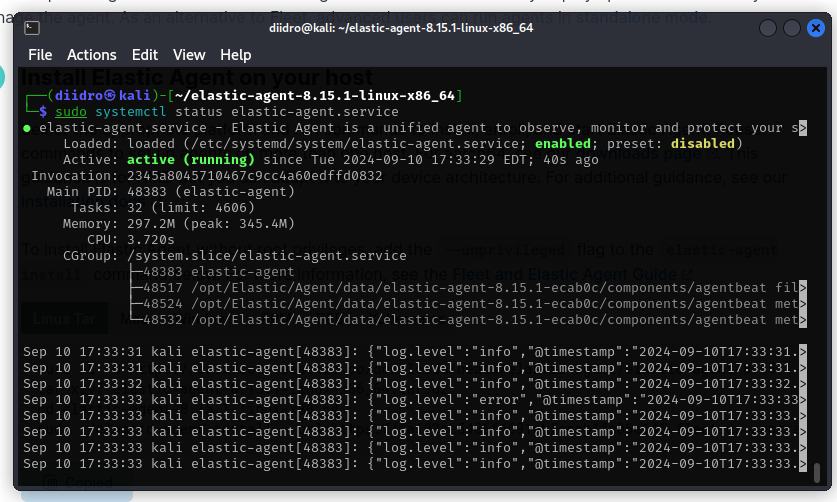
Task: Click the green 'active (running)' status text
Action: click(x=191, y=160)
